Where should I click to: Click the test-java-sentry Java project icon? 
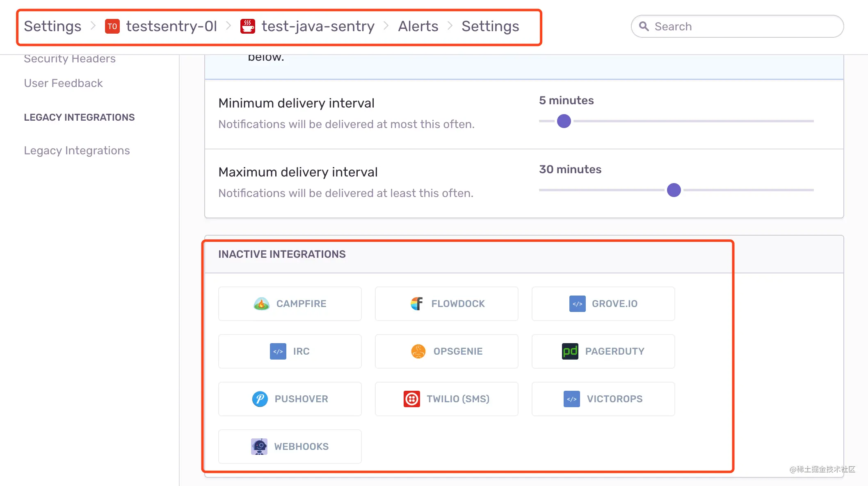pyautogui.click(x=248, y=26)
